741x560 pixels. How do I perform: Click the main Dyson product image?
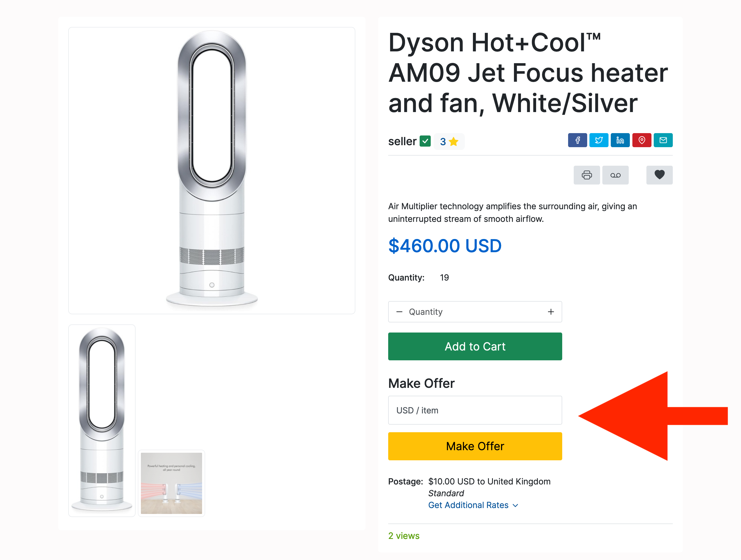[x=212, y=170]
